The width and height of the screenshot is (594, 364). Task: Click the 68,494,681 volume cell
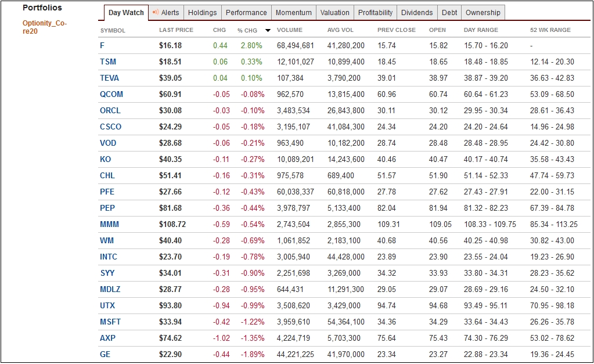pyautogui.click(x=296, y=45)
